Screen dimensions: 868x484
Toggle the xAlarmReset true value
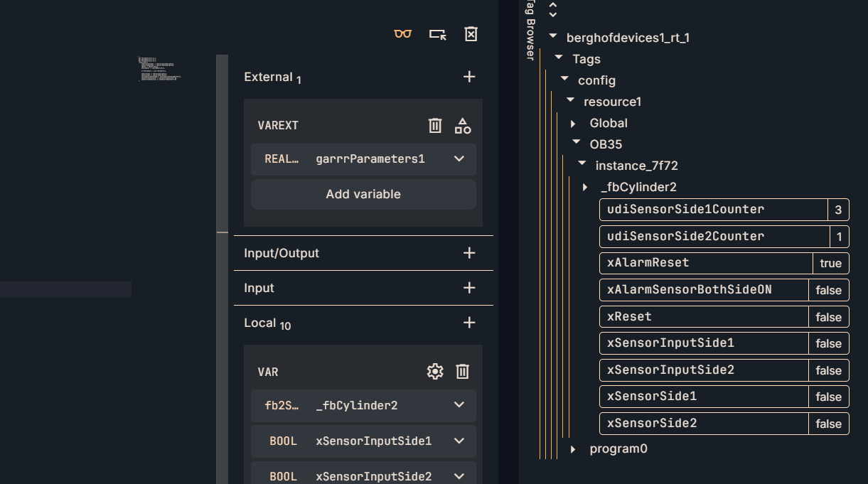[x=830, y=264]
